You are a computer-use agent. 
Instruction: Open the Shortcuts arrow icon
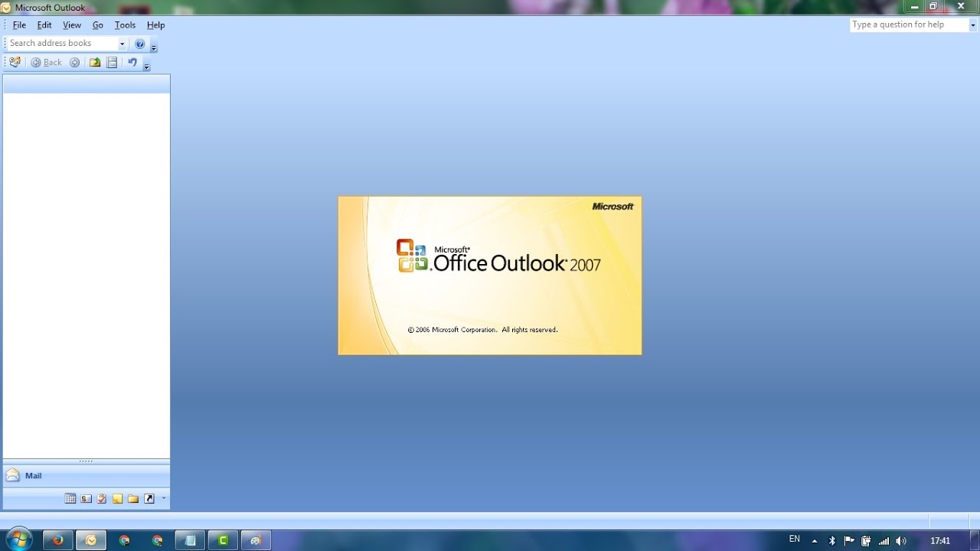point(149,499)
